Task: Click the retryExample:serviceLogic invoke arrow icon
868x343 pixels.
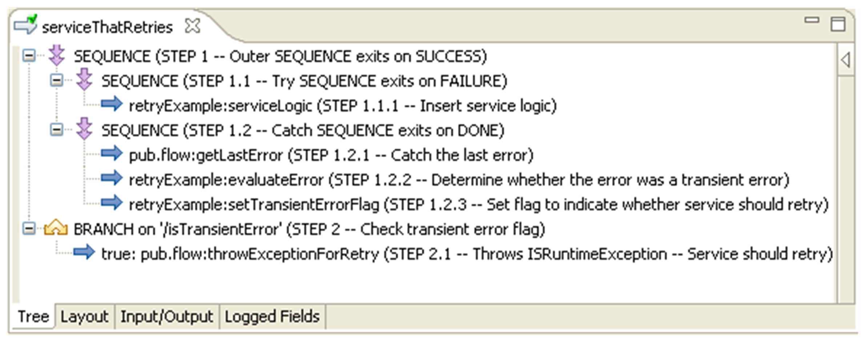Action: 112,105
